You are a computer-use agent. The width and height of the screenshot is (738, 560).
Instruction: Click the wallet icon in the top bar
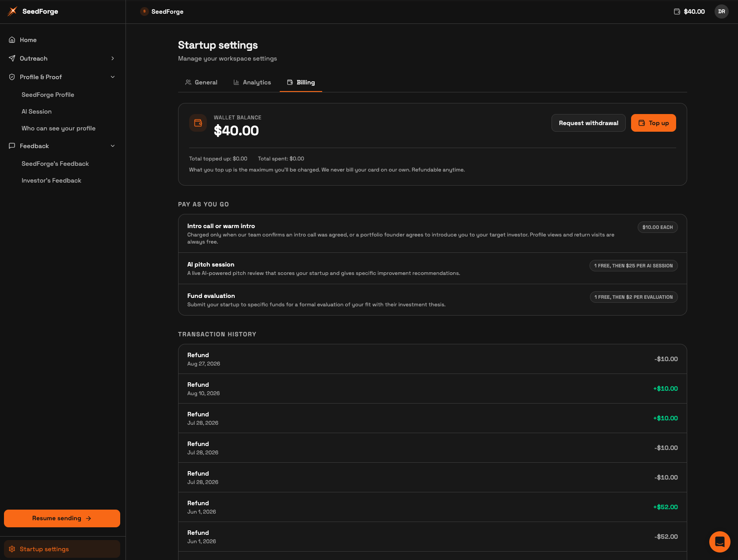(x=677, y=11)
